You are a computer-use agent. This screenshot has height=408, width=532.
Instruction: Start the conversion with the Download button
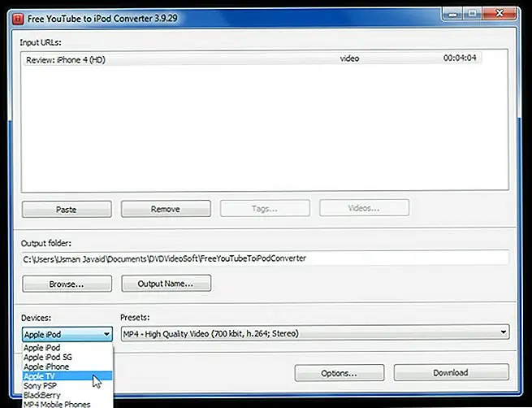(451, 373)
